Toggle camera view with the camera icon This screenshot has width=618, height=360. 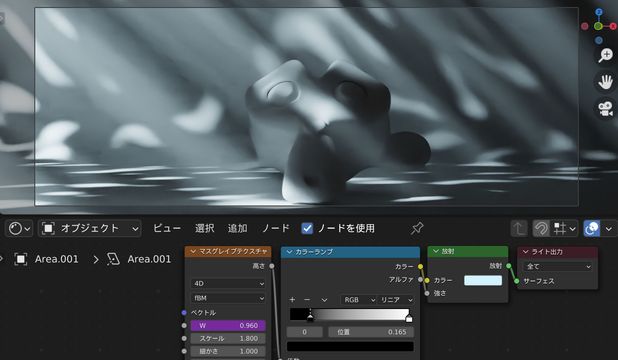pos(605,109)
